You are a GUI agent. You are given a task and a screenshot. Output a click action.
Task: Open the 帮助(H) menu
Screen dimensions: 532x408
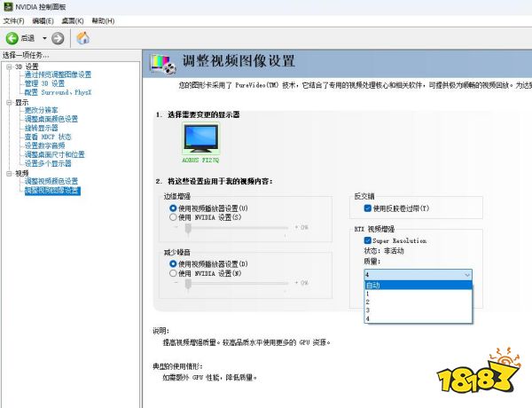[x=103, y=21]
